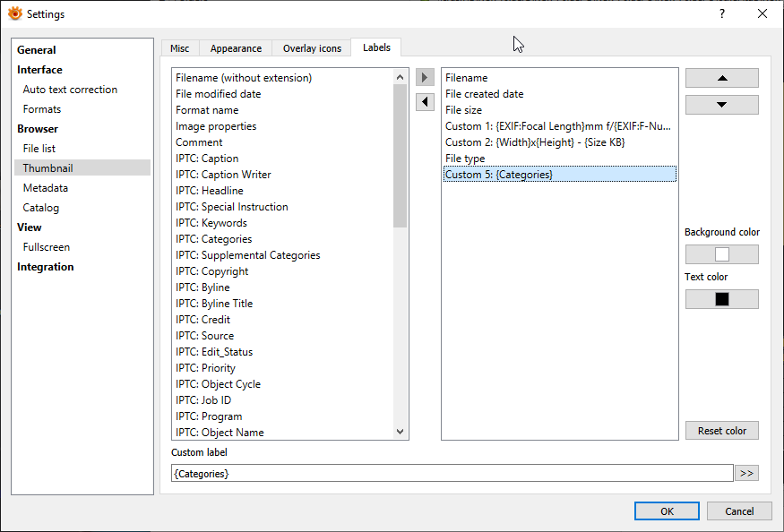Confirm settings with the OK button

[667, 511]
